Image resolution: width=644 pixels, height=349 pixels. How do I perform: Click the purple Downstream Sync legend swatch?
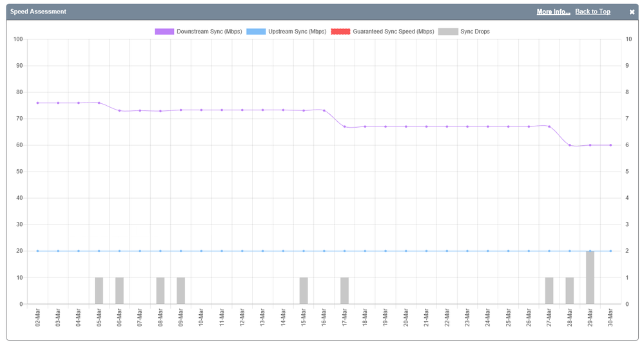164,32
